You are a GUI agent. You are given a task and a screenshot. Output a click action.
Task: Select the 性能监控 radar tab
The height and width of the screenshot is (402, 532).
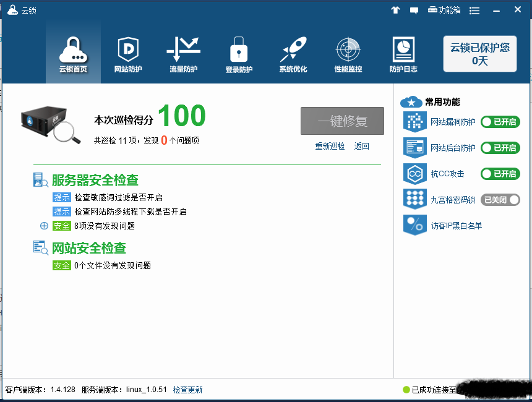(x=348, y=54)
